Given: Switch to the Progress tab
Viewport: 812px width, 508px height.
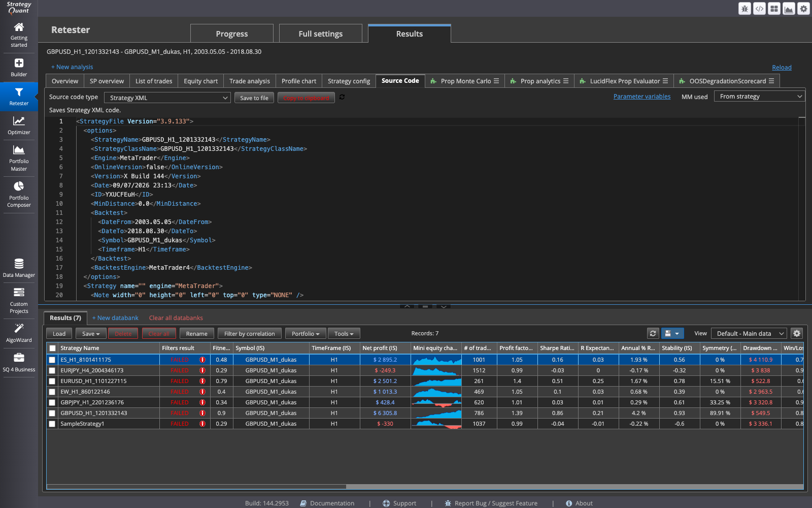Looking at the screenshot, I should 232,34.
